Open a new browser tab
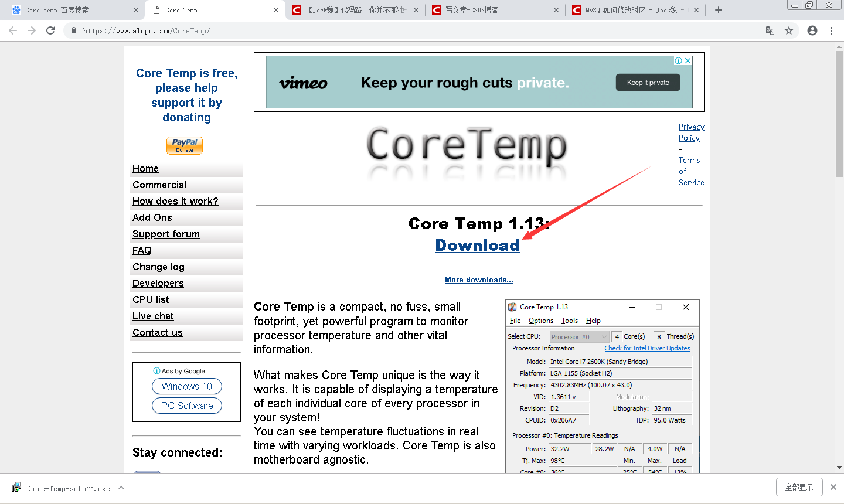 (x=718, y=9)
